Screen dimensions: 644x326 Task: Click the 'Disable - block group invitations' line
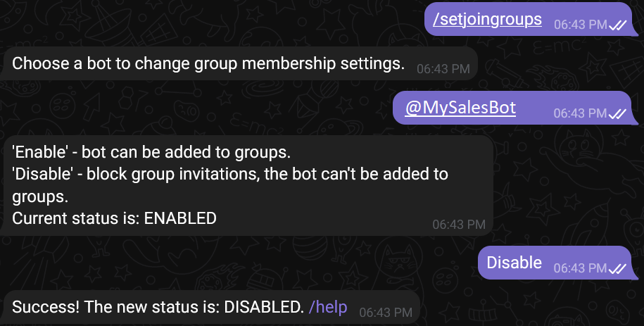[x=230, y=174]
